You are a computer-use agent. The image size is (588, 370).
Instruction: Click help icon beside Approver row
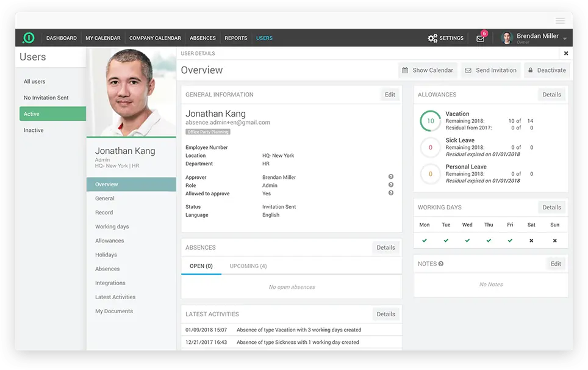pyautogui.click(x=391, y=177)
